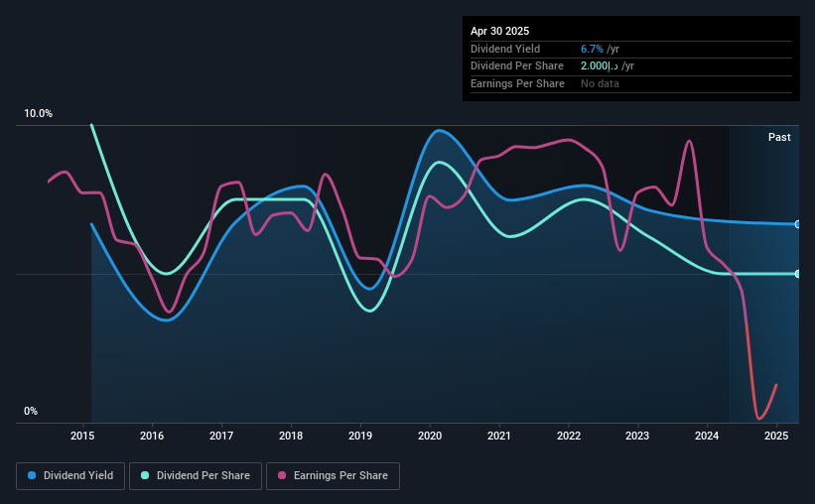Viewport: 815px width, 504px height.
Task: Click the 2025 x-axis year label
Action: [776, 436]
